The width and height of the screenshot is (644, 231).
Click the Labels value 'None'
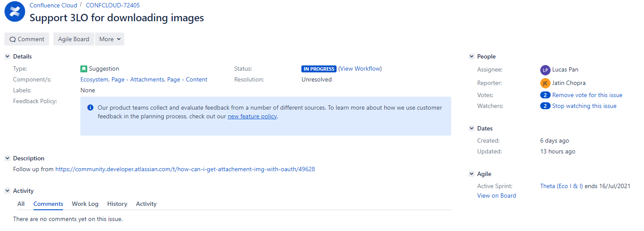tap(88, 90)
